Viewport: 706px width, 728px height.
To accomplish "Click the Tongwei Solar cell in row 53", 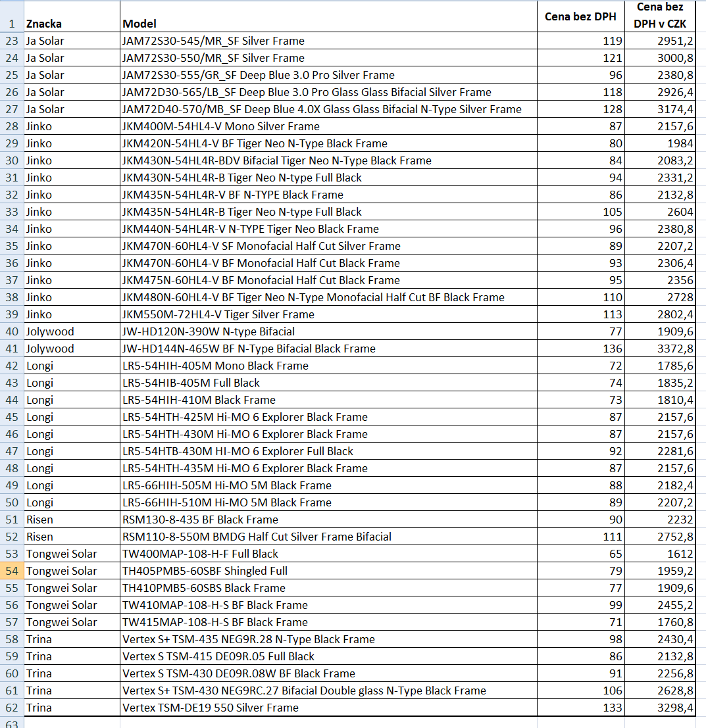I will [72, 554].
